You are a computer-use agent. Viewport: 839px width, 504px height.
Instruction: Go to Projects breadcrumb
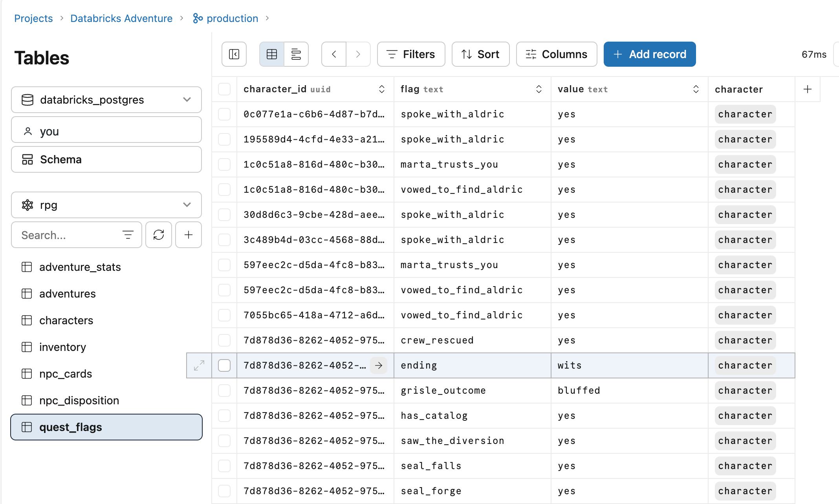[33, 18]
